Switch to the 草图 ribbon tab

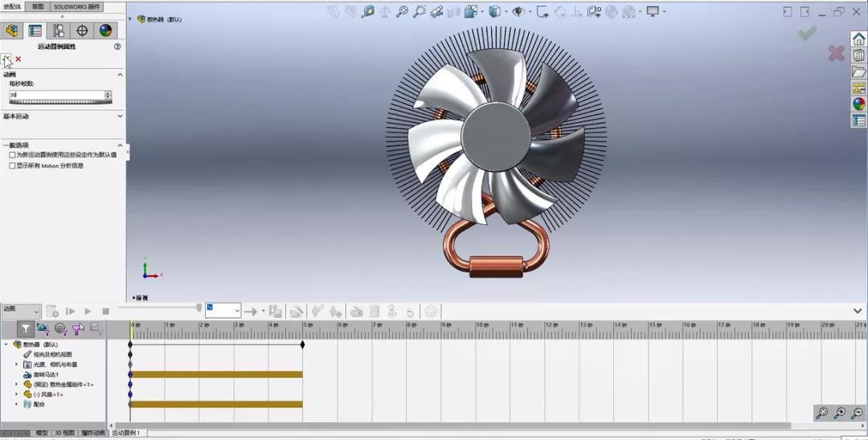tap(38, 6)
